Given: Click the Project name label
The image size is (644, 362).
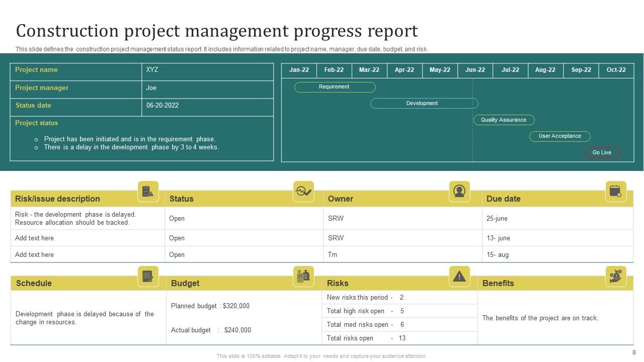Looking at the screenshot, I should pyautogui.click(x=36, y=70).
